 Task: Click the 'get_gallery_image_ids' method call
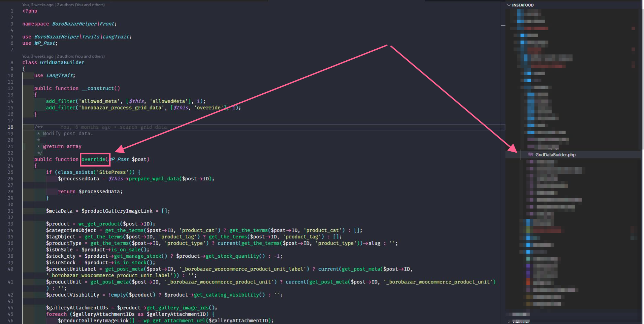coord(178,308)
